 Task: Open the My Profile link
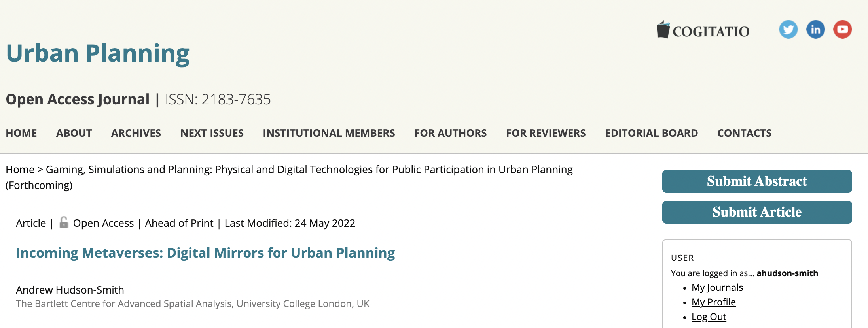pos(714,302)
